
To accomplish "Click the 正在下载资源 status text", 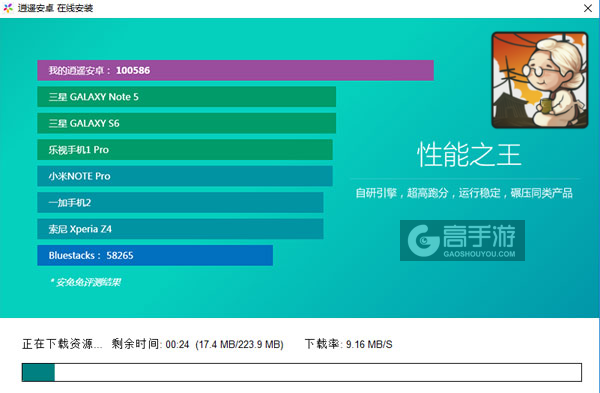I will [62, 344].
